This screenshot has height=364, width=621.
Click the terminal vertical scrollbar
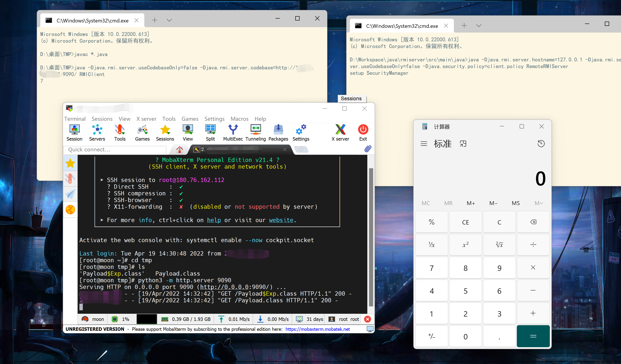371,236
